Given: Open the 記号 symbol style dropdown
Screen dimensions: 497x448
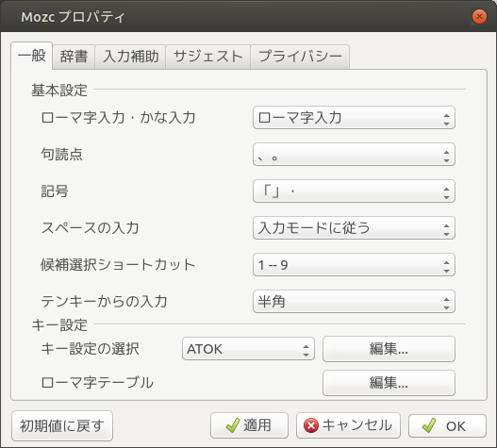Looking at the screenshot, I should pos(354,191).
